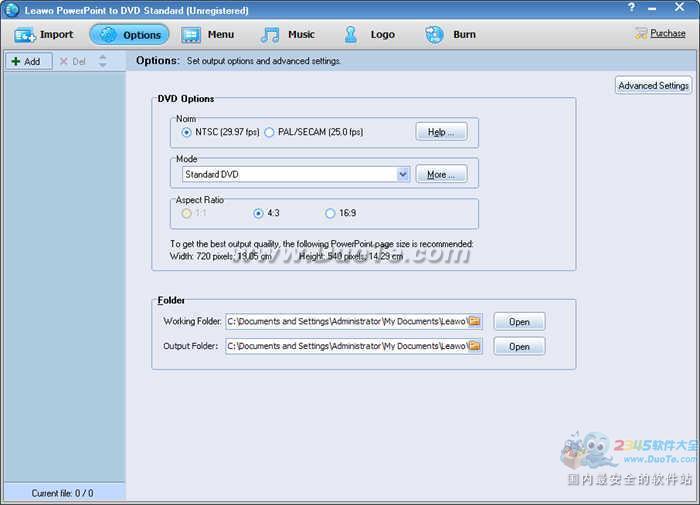The width and height of the screenshot is (700, 505).
Task: Switch to the Menu tab label
Action: (x=221, y=34)
